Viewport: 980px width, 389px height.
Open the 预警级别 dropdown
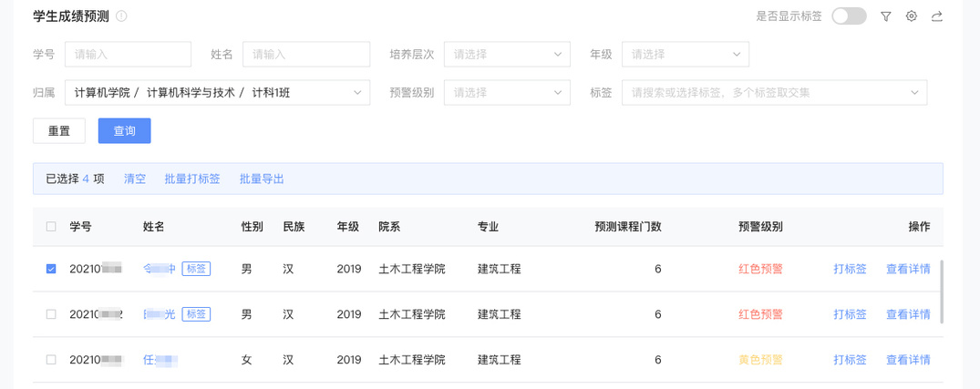coord(507,93)
